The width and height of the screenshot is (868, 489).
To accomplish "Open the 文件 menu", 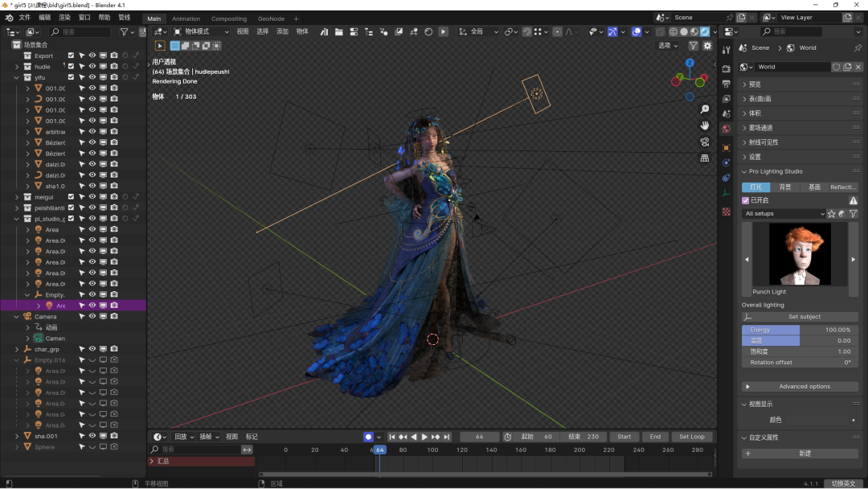I will click(x=25, y=18).
